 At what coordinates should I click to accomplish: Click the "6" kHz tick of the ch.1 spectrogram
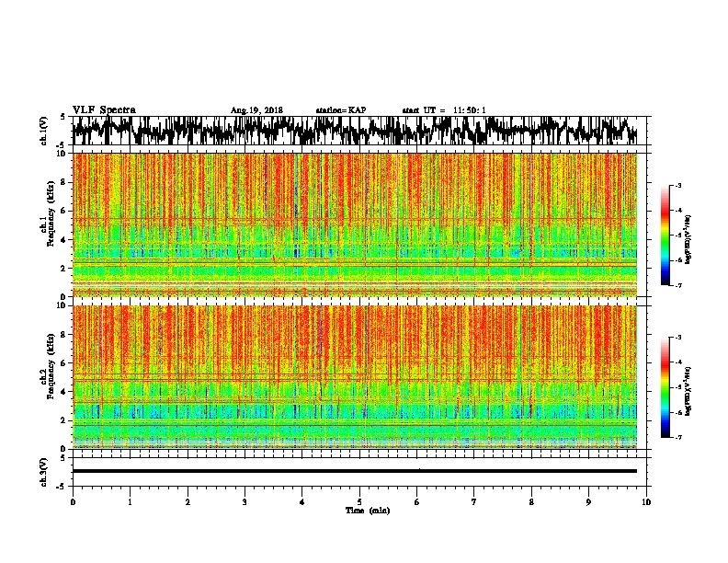tap(64, 211)
